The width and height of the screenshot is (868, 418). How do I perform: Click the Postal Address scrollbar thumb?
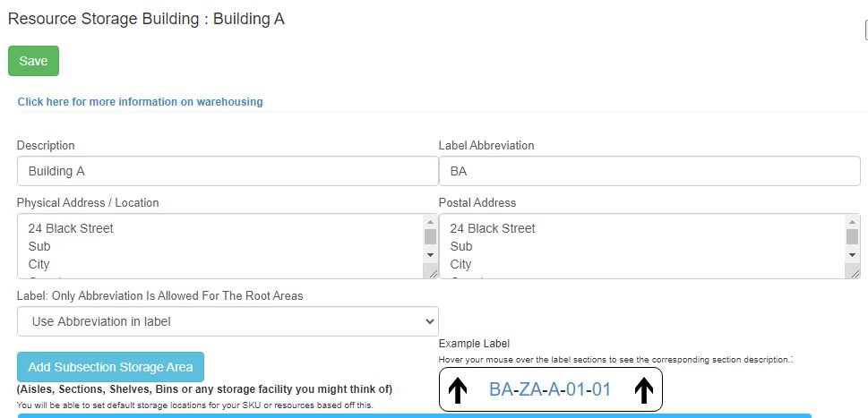click(853, 237)
